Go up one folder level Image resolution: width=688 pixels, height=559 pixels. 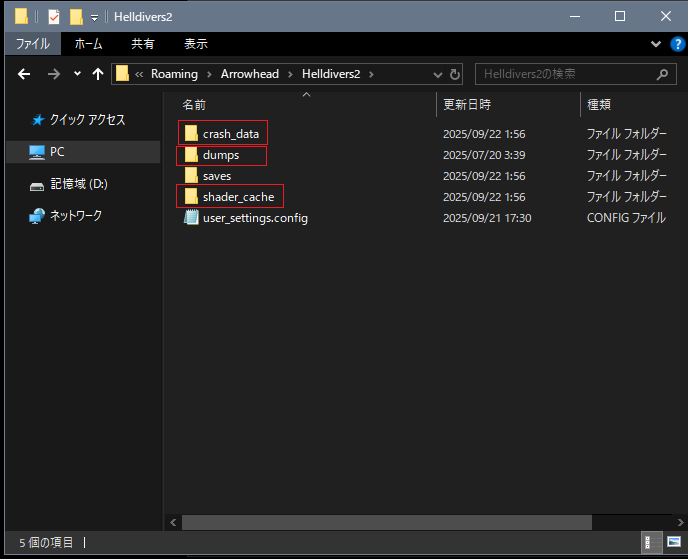(98, 74)
